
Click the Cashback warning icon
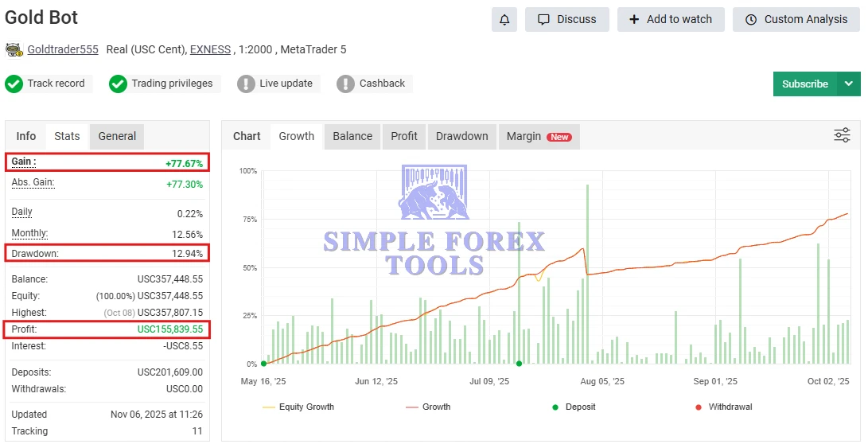[345, 84]
